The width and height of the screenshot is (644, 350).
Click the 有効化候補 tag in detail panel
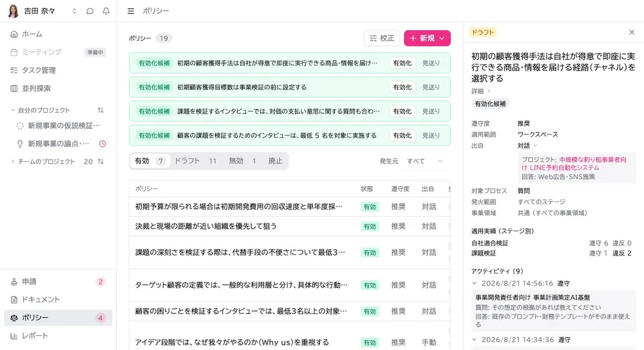(490, 104)
